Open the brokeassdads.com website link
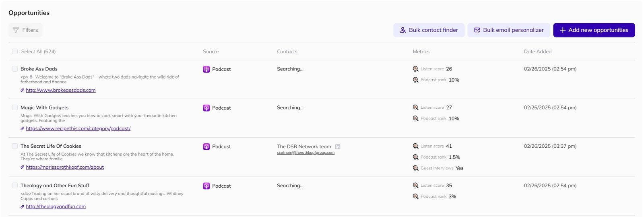The width and height of the screenshot is (644, 217). pos(60,90)
